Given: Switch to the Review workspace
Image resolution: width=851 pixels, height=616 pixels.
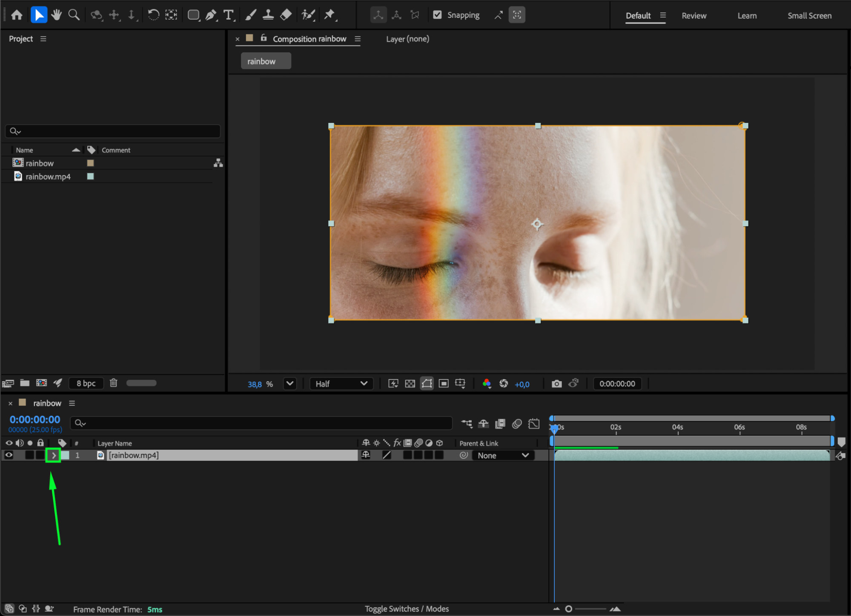Looking at the screenshot, I should pos(693,16).
